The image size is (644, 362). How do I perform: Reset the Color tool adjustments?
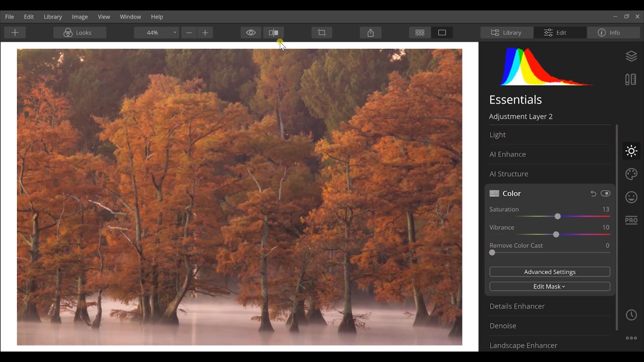coord(593,194)
